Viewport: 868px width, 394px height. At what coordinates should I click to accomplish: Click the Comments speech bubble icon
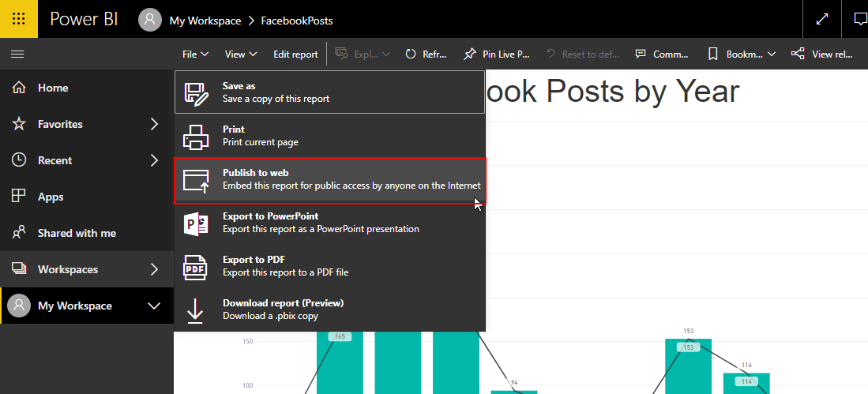pos(641,54)
